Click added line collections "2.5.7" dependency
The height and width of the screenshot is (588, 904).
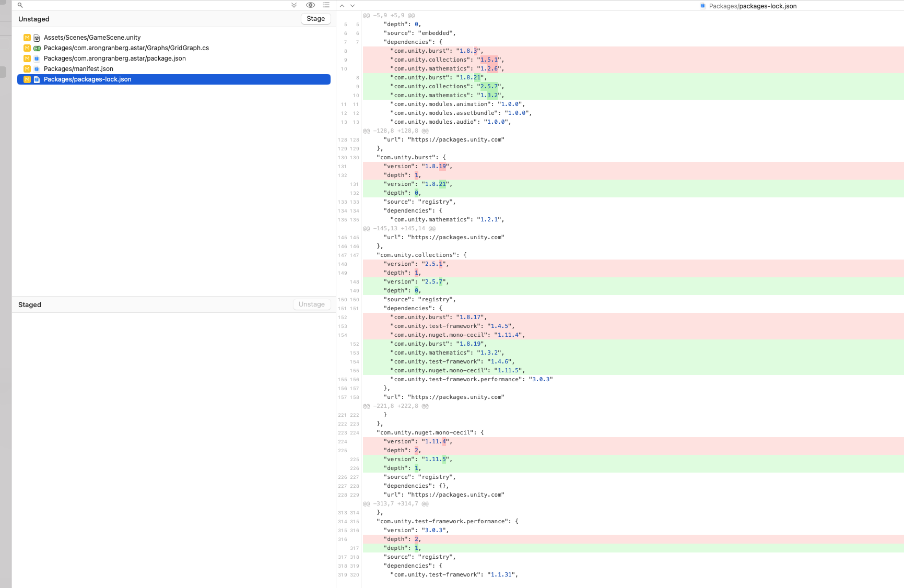pos(633,87)
